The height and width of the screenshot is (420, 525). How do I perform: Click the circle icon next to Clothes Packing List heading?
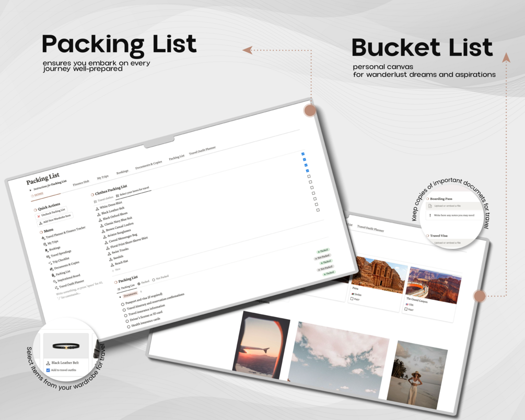tap(92, 195)
